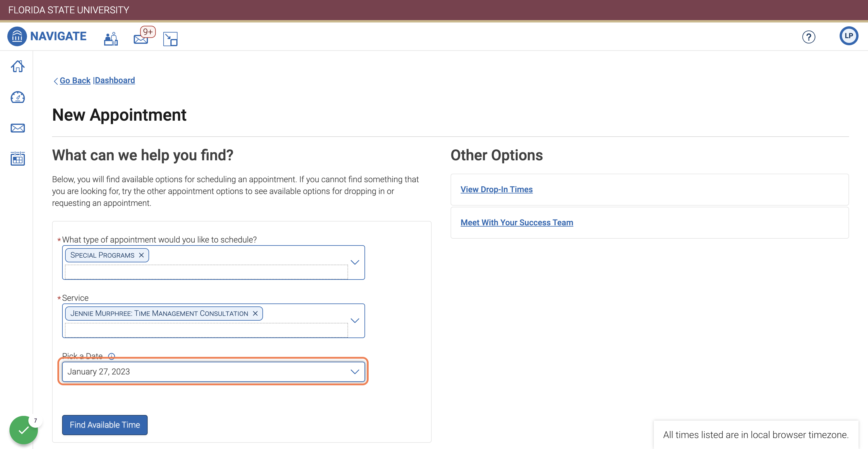
Task: Open the sidebar calendar icon
Action: tap(17, 158)
